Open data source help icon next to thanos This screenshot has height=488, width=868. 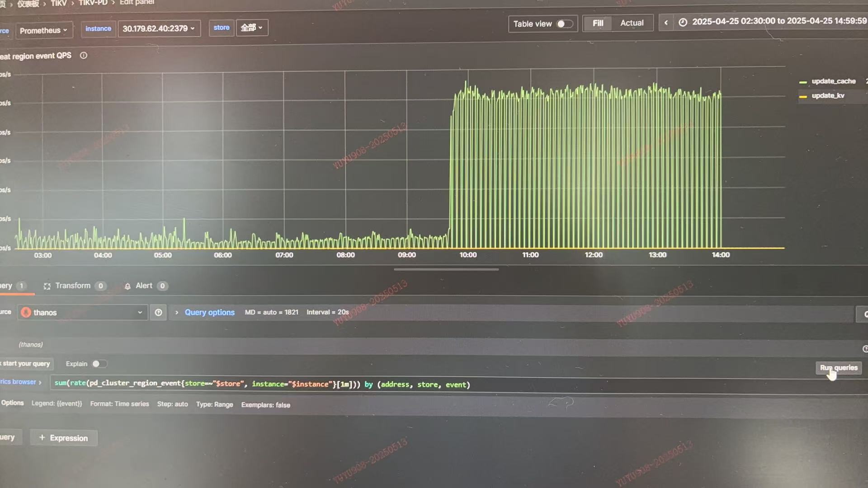click(158, 313)
